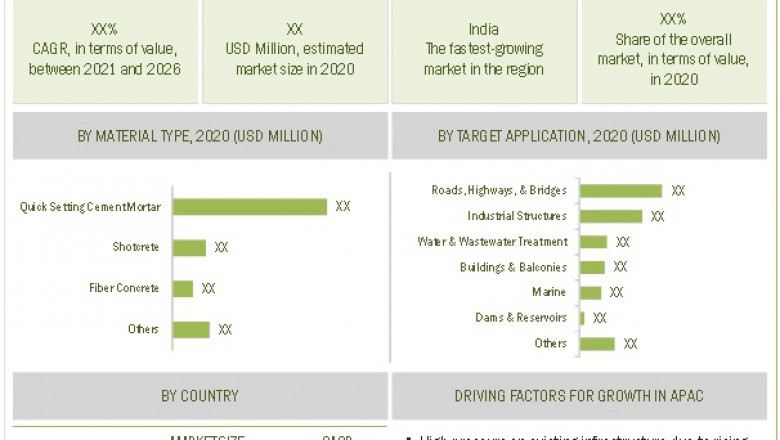The height and width of the screenshot is (440, 780).
Task: Click the Others bar under Material Type
Action: click(191, 329)
